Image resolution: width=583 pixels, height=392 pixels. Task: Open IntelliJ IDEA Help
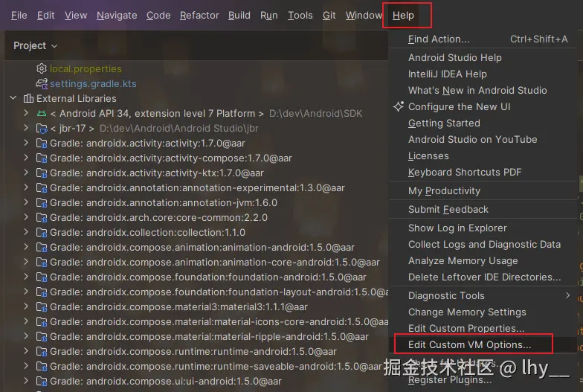point(483,74)
